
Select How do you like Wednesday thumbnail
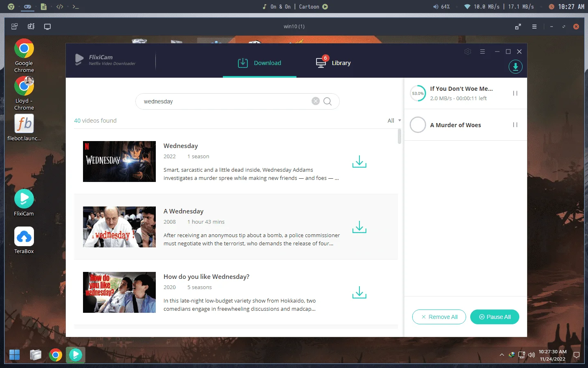pyautogui.click(x=119, y=292)
